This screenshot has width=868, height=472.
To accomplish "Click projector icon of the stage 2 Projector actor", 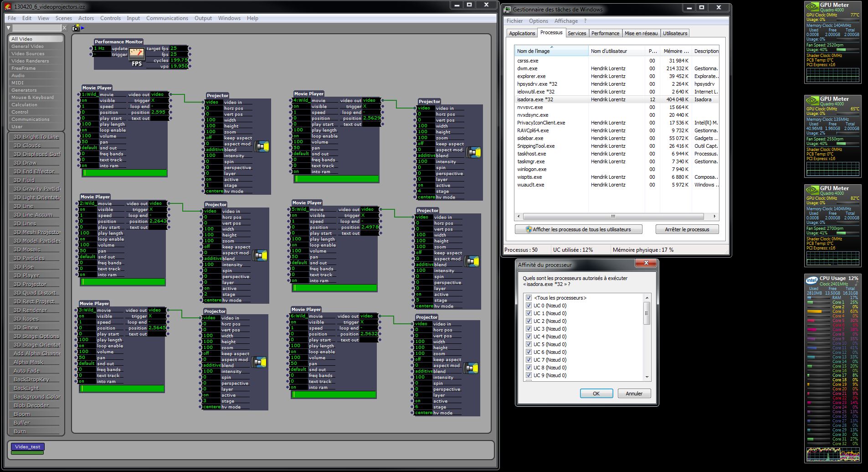I will pyautogui.click(x=260, y=255).
